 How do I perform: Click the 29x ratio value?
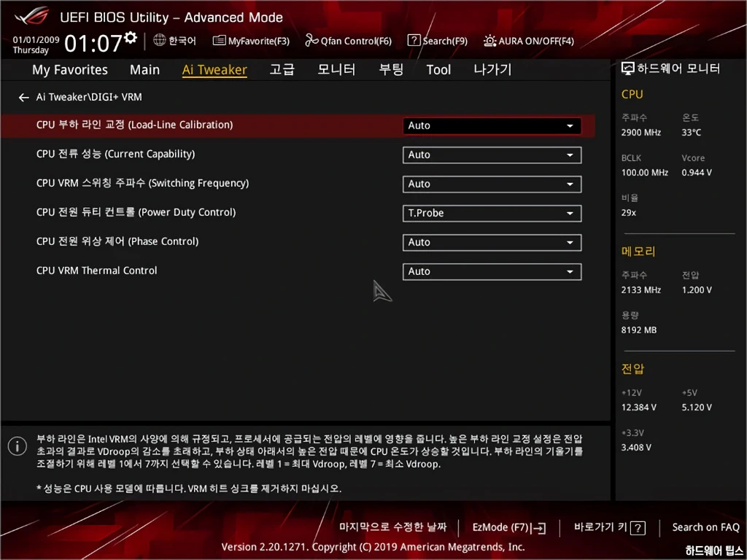(628, 213)
